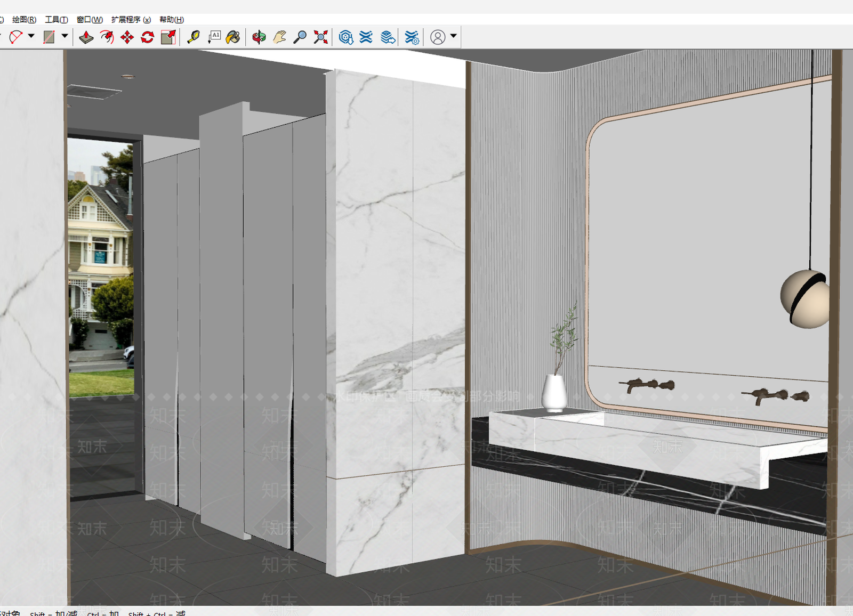Pick the Tape Measure tool
Viewport: 853px width, 616px height.
point(194,37)
